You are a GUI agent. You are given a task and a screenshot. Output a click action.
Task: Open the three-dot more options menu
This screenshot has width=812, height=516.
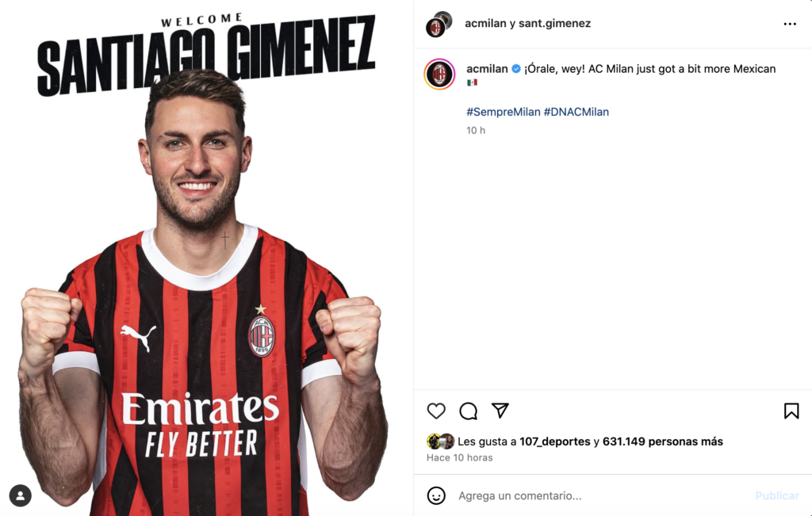(790, 24)
